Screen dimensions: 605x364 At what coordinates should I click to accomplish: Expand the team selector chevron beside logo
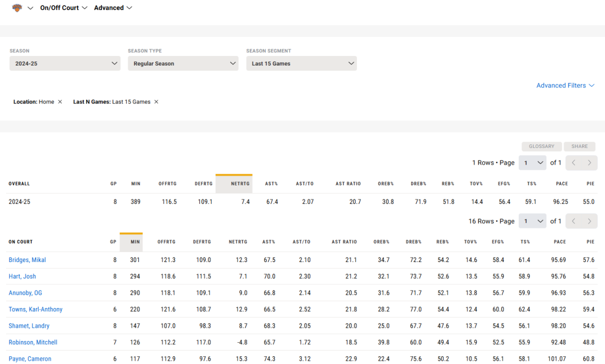click(30, 8)
